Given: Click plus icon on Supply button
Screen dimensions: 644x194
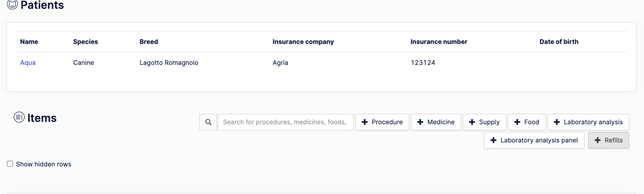Looking at the screenshot, I should click(x=472, y=122).
